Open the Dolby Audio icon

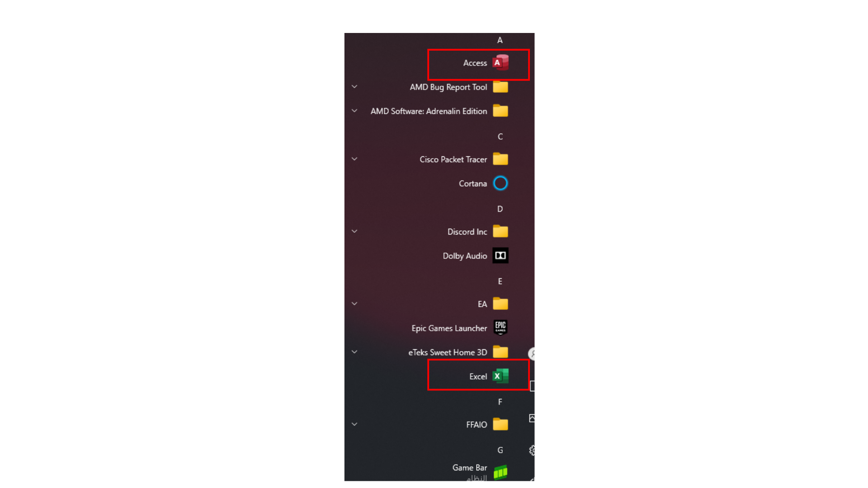pyautogui.click(x=500, y=256)
